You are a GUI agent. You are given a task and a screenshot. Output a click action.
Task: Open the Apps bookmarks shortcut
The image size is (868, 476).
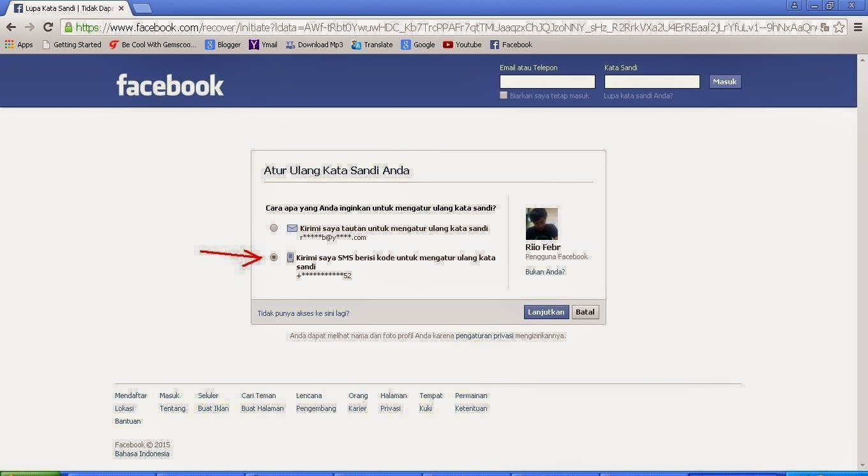[x=19, y=45]
